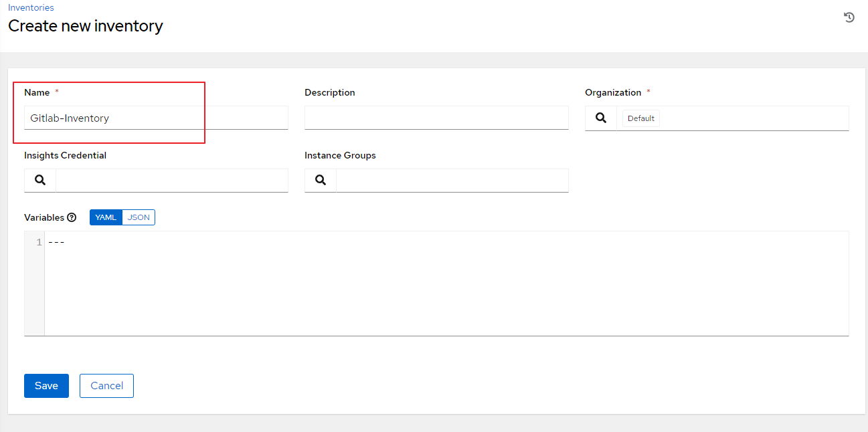The height and width of the screenshot is (432, 868).
Task: Open activity stream history icon
Action: click(849, 17)
